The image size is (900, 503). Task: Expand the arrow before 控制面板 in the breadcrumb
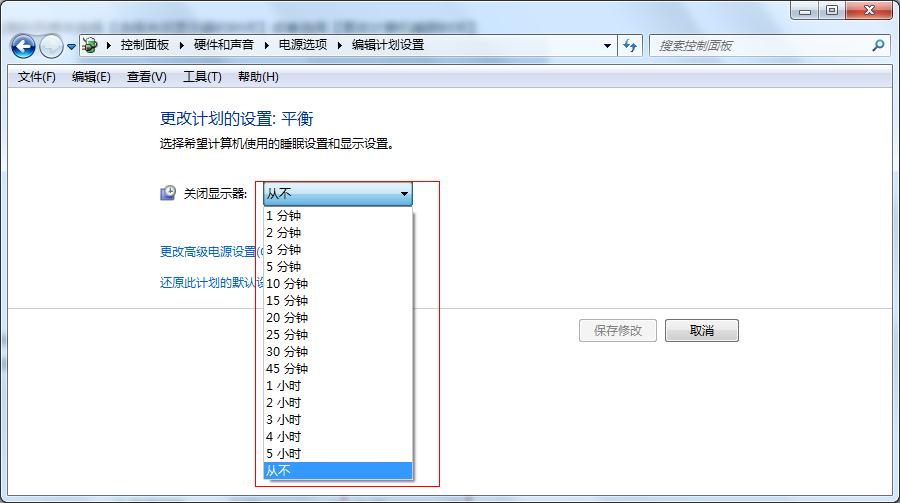(108, 45)
